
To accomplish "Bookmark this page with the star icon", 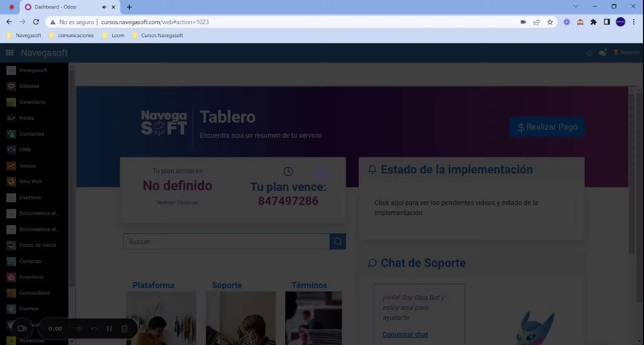I will tap(550, 22).
